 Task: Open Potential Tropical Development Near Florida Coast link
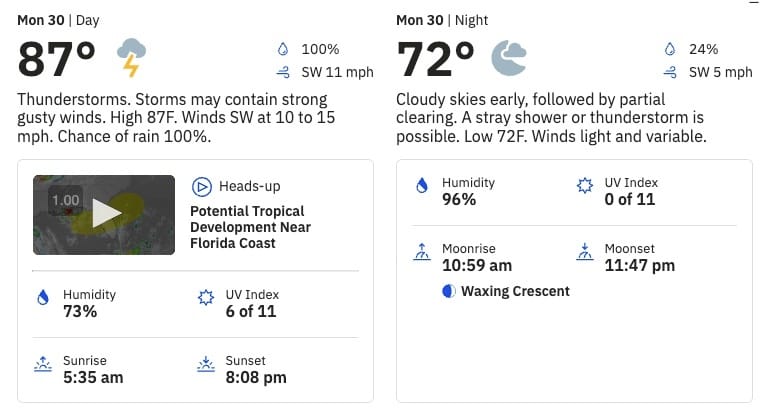[x=250, y=227]
